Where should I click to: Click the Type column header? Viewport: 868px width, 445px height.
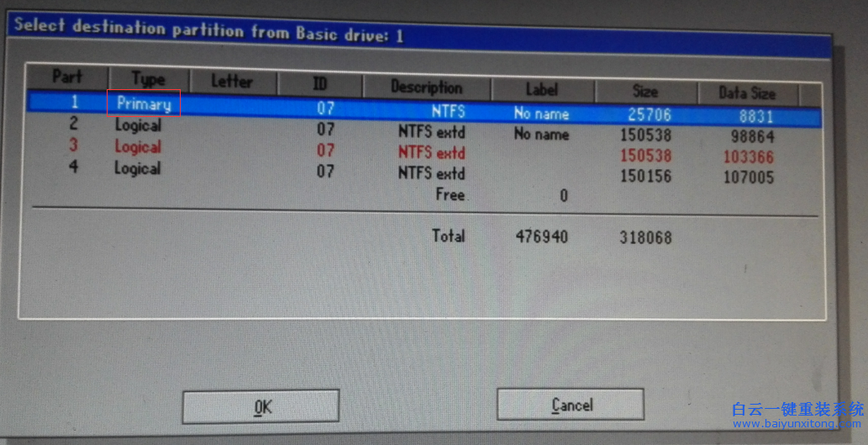click(148, 80)
